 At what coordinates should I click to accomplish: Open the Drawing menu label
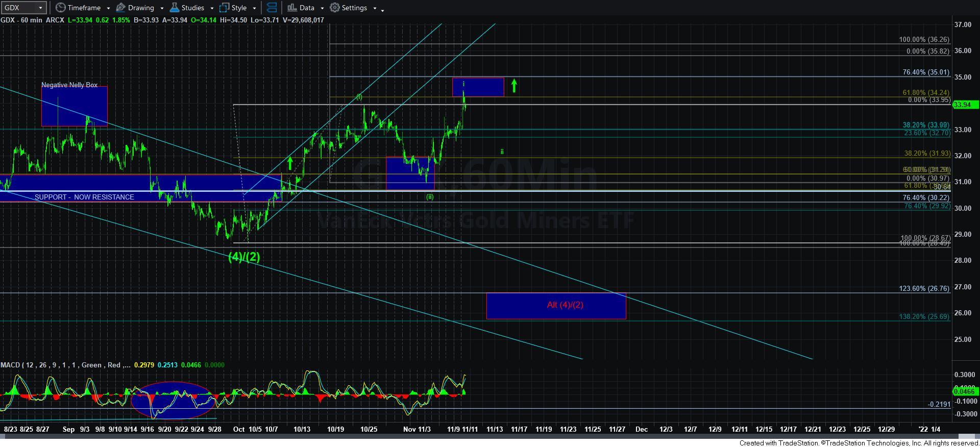point(141,8)
